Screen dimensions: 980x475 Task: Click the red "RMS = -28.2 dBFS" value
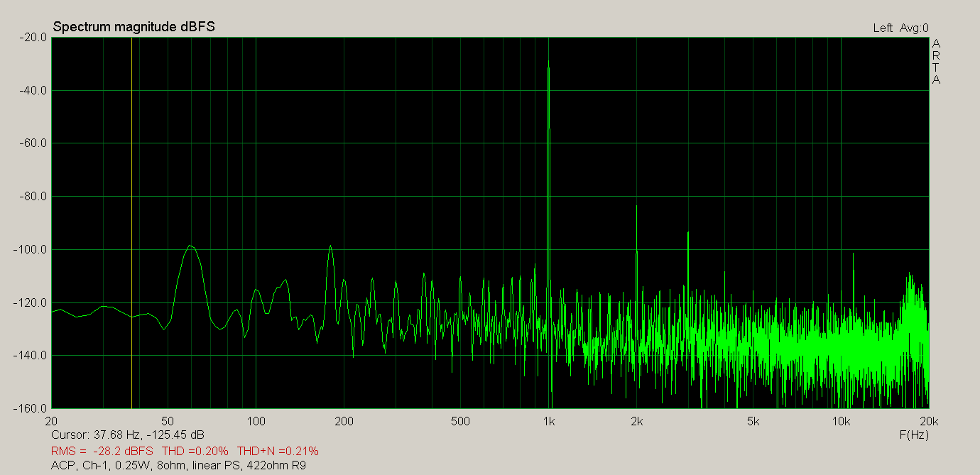(x=102, y=451)
